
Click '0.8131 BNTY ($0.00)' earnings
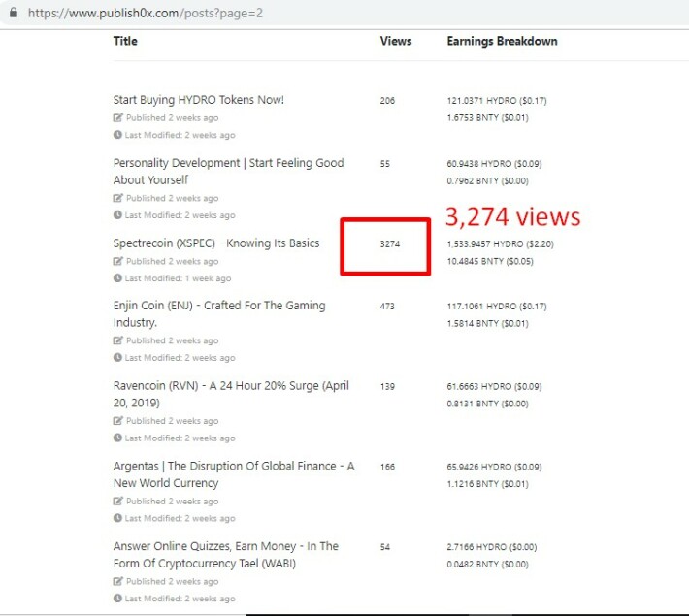488,404
